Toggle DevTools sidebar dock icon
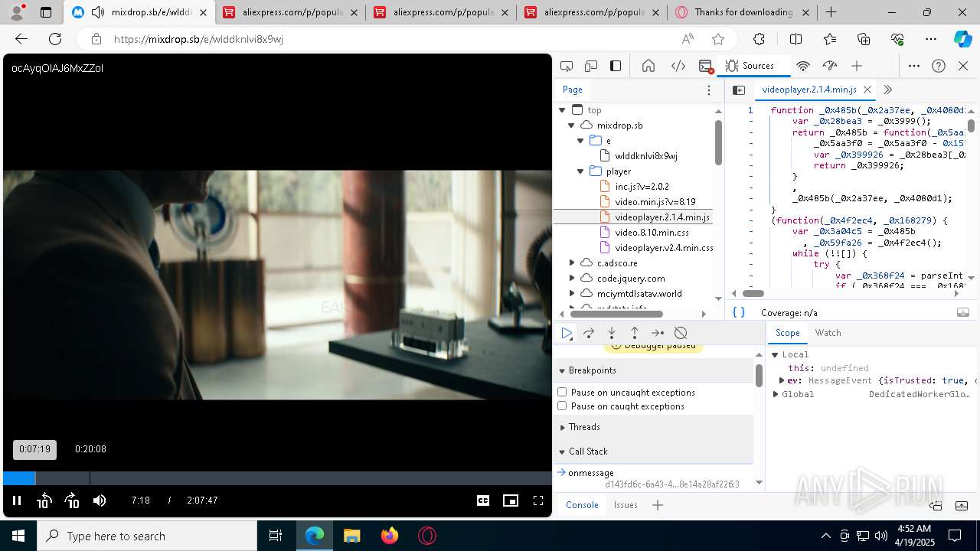Image resolution: width=980 pixels, height=551 pixels. [x=616, y=66]
